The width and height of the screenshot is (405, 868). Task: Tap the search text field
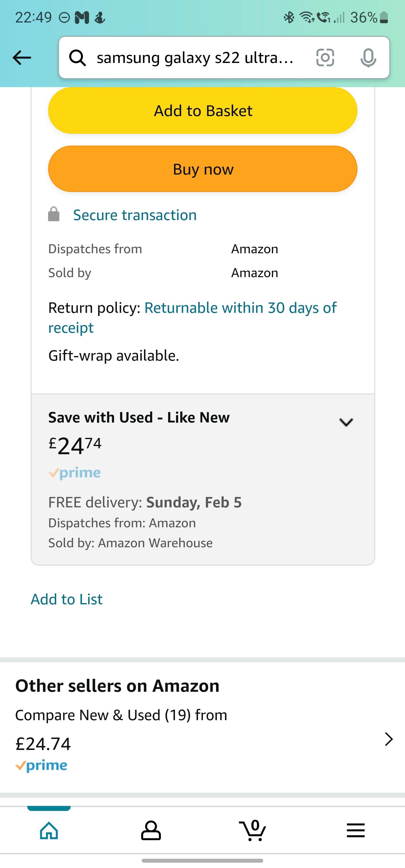tap(195, 58)
